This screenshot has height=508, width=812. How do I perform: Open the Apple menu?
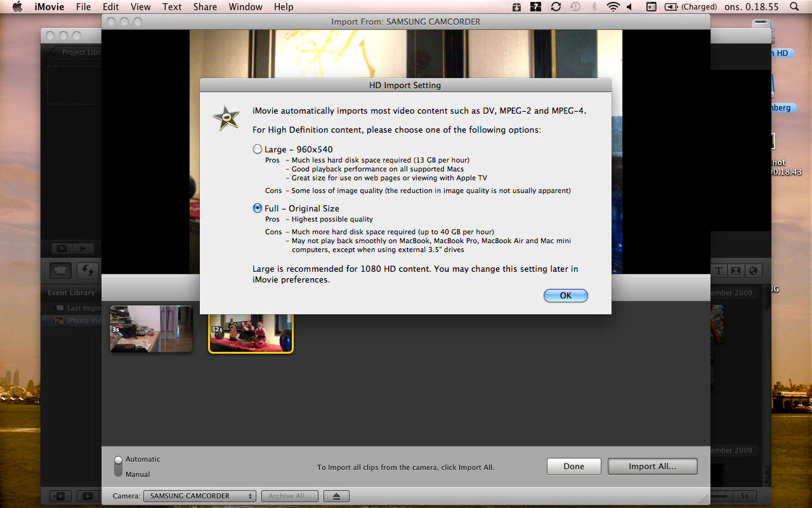[18, 7]
